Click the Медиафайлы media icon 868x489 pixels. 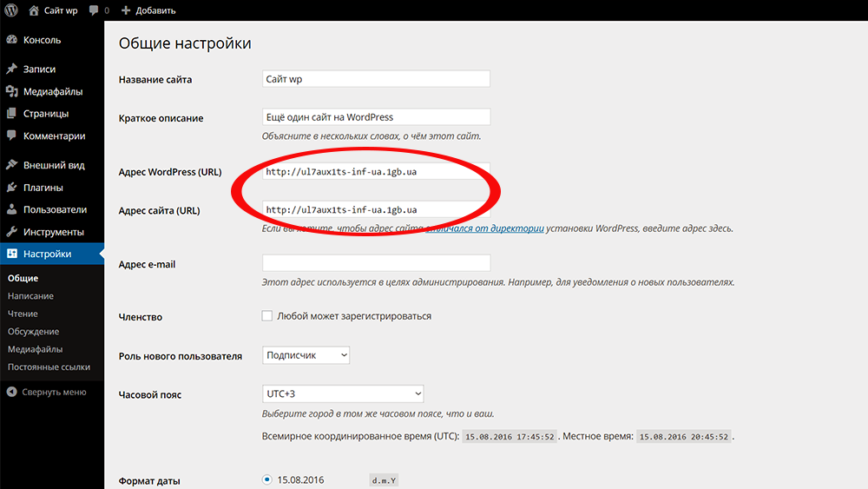tap(11, 91)
